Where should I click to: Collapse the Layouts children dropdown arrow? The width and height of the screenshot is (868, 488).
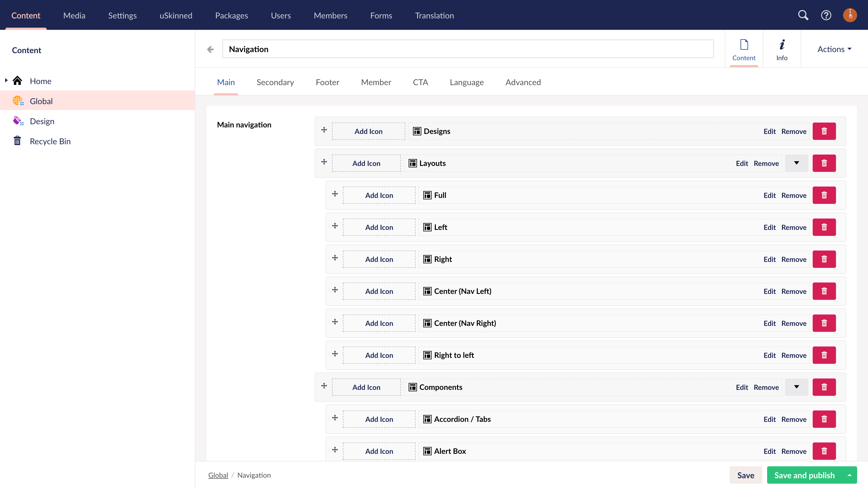pos(796,163)
